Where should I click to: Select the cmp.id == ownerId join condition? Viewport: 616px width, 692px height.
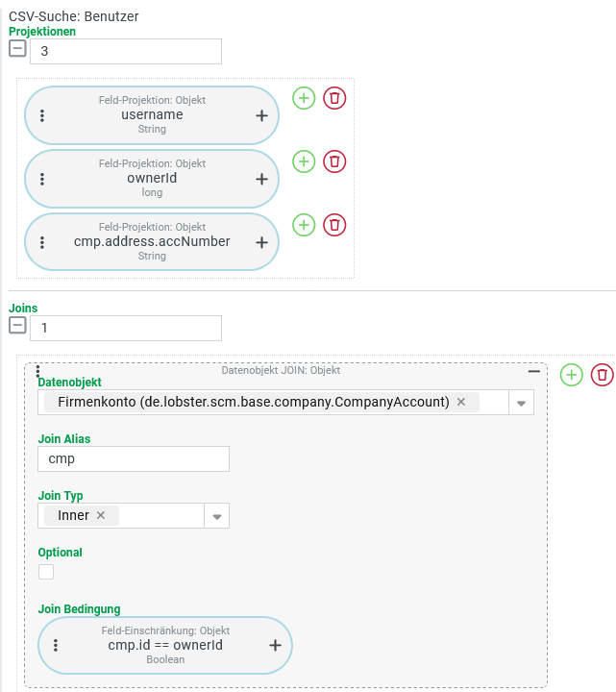tap(164, 645)
